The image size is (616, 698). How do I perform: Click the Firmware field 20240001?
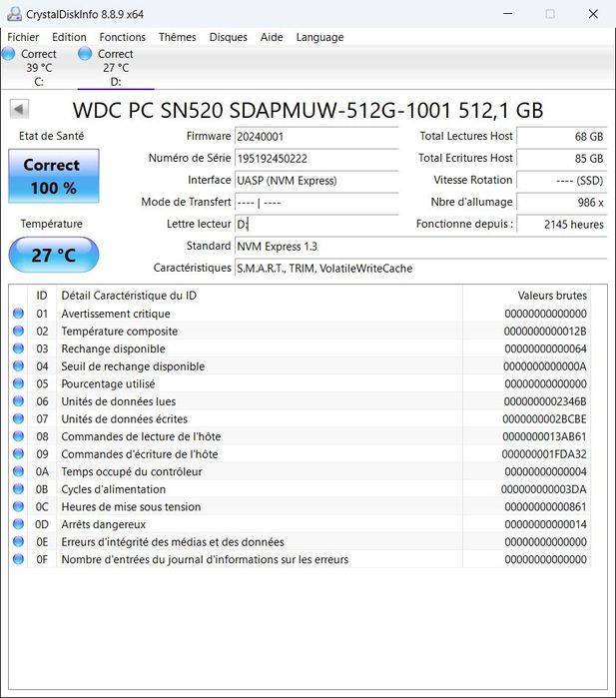(x=316, y=136)
